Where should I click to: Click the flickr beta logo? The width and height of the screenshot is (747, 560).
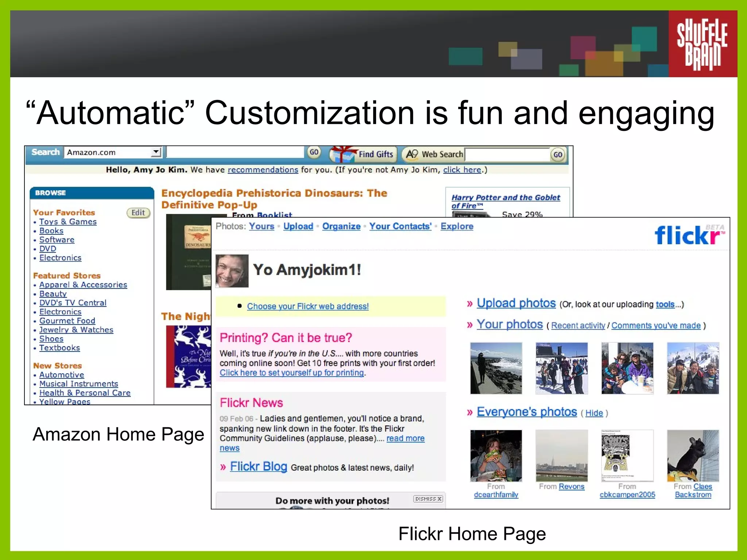tap(689, 234)
